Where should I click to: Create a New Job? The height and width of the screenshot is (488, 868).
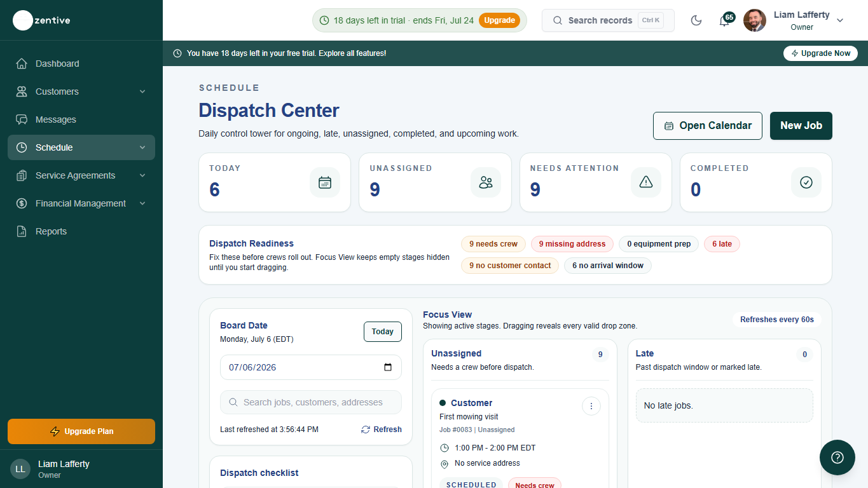pos(801,125)
